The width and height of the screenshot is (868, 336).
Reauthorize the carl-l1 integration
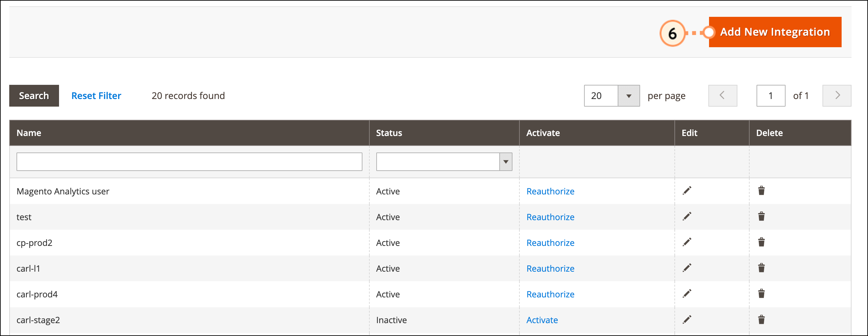[550, 269]
